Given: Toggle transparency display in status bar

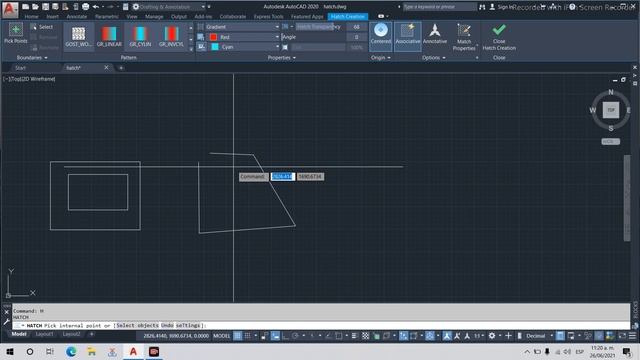Looking at the screenshot, I should (365, 336).
